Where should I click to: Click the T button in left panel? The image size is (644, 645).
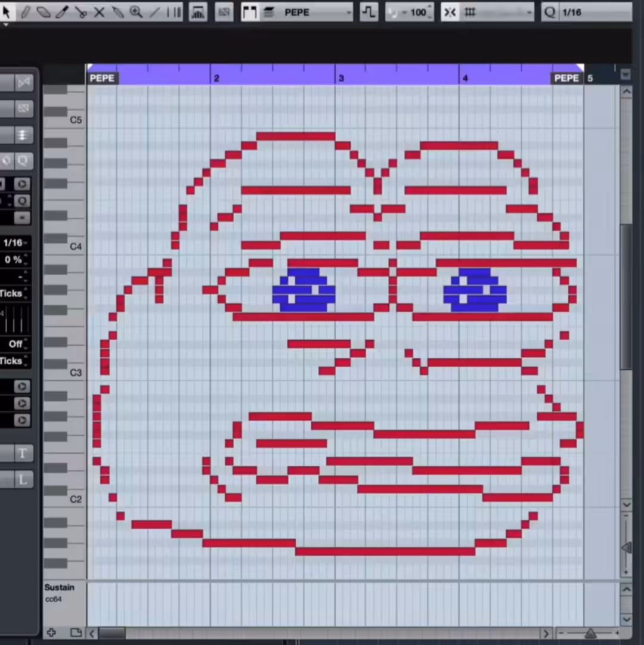(x=23, y=453)
